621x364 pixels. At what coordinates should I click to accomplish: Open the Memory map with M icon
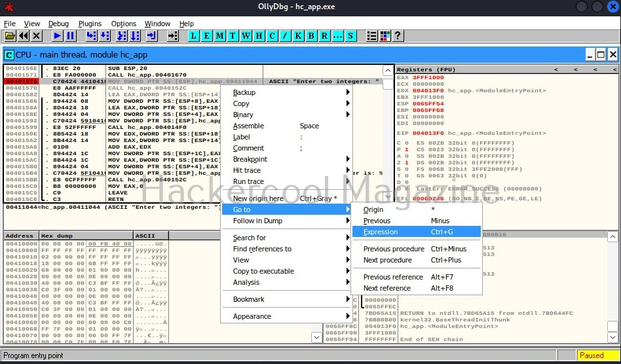tap(219, 36)
